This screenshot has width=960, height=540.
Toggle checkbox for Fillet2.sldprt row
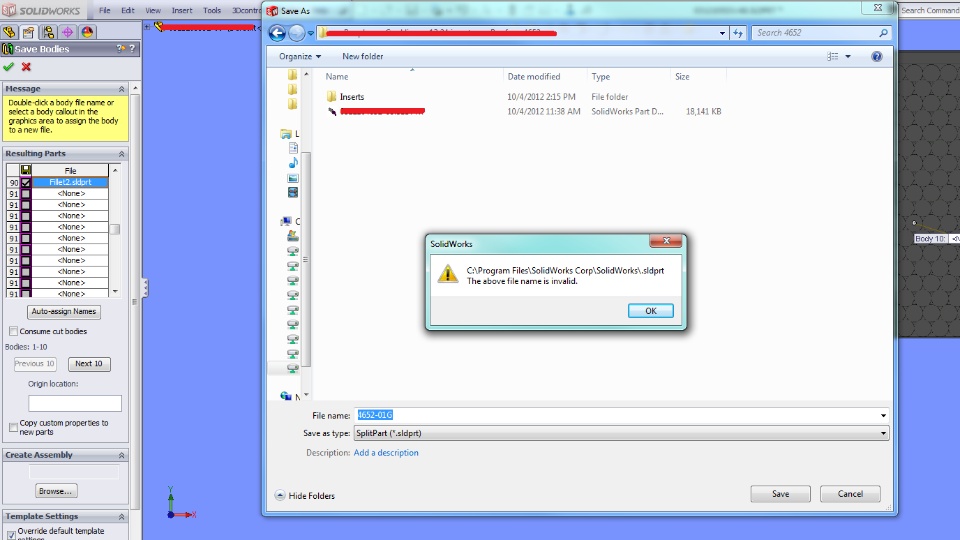pos(26,182)
